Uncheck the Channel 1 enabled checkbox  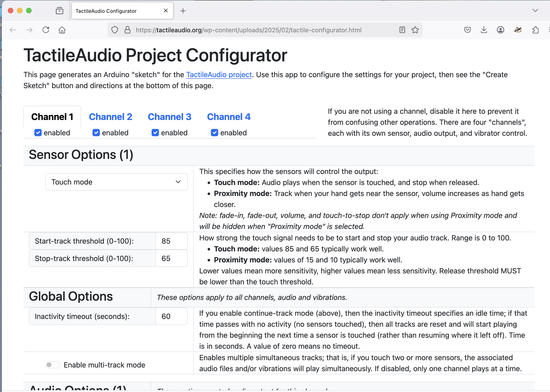pyautogui.click(x=38, y=133)
